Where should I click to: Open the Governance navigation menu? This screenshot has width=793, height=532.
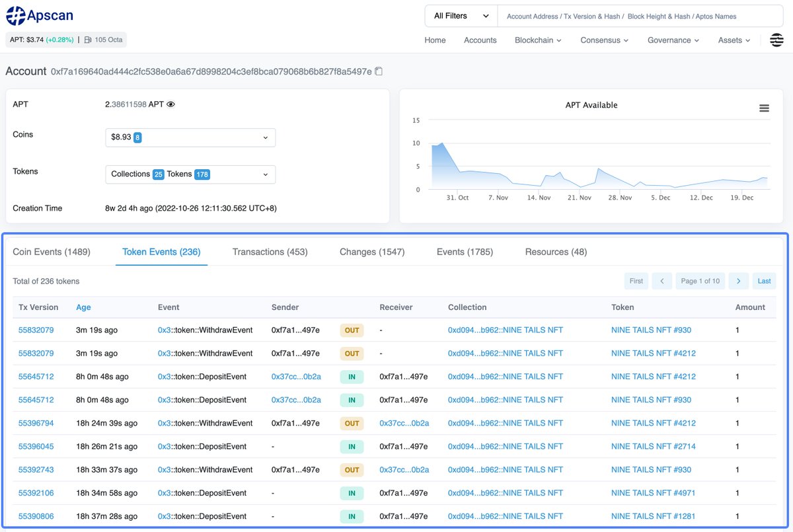[673, 40]
